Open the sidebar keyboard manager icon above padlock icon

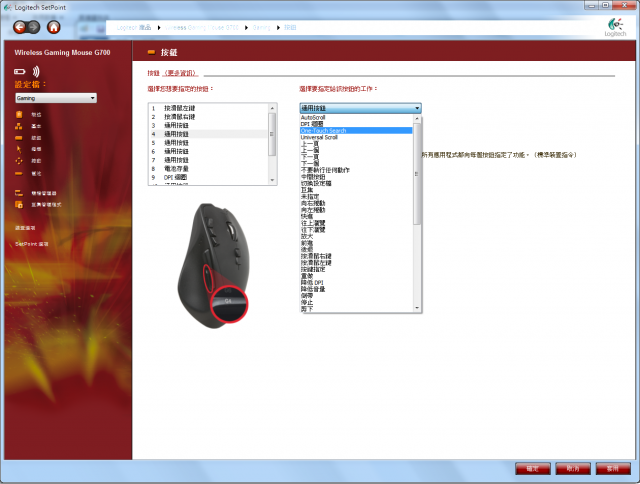pyautogui.click(x=19, y=193)
